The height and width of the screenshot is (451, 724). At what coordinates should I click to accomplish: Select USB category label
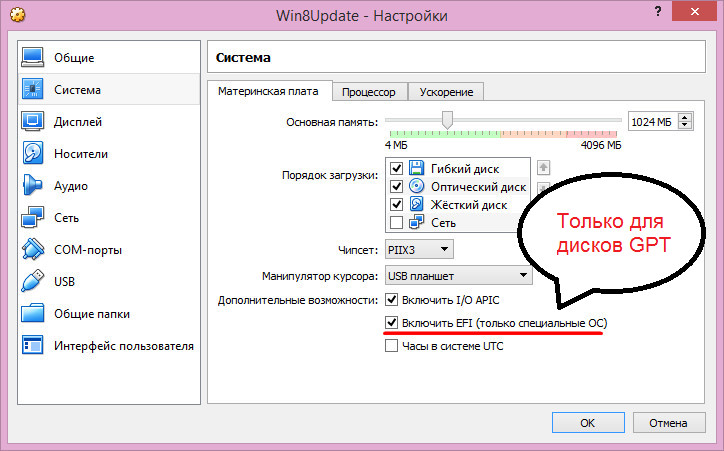(x=64, y=282)
